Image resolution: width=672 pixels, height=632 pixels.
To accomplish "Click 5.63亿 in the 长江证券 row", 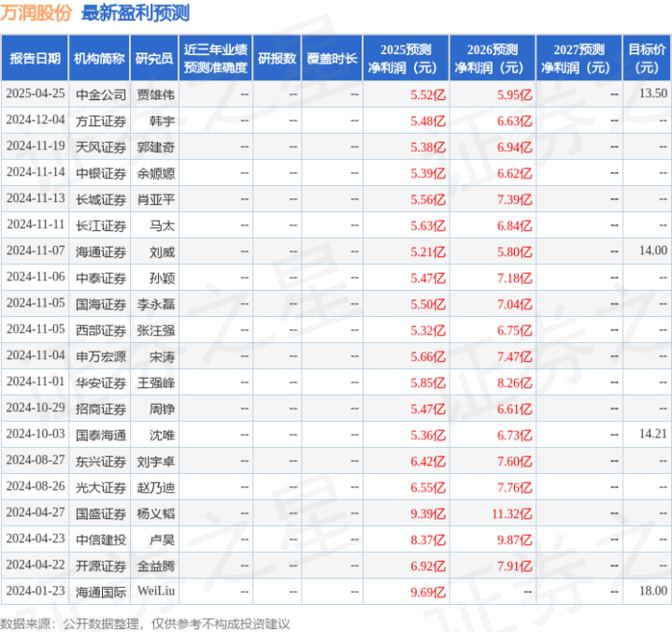I will 428,226.
